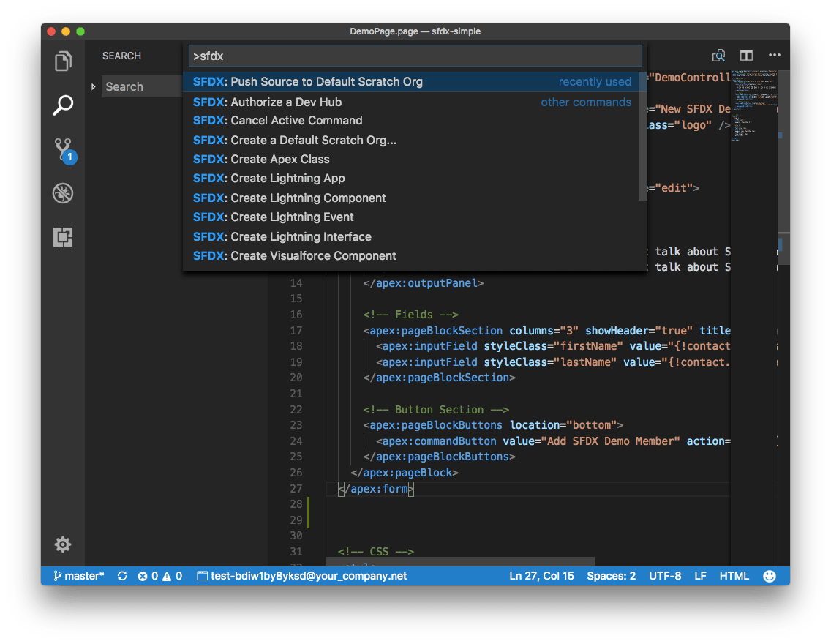Run SFDX: Create Apex Class
The image size is (831, 644).
(411, 159)
